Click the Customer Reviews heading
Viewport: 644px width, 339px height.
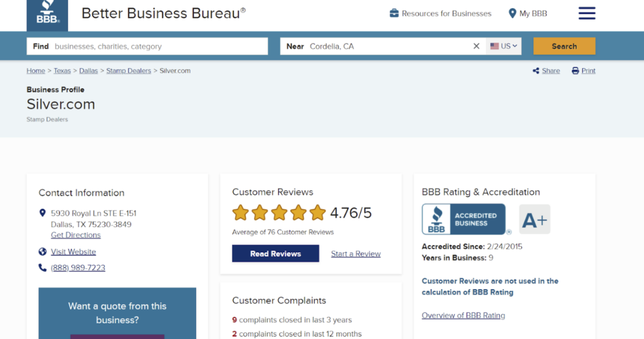click(273, 192)
